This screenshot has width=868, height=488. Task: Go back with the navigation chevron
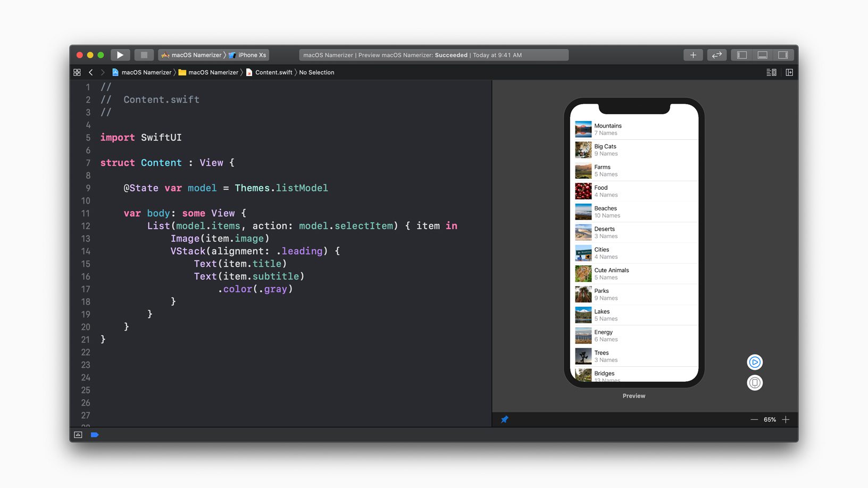[91, 72]
